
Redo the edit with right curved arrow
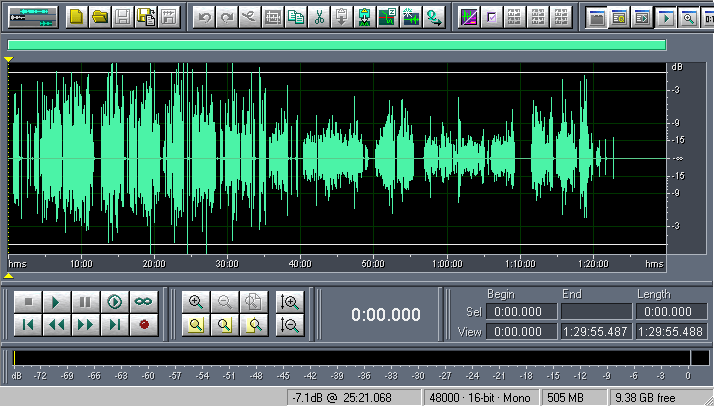227,17
